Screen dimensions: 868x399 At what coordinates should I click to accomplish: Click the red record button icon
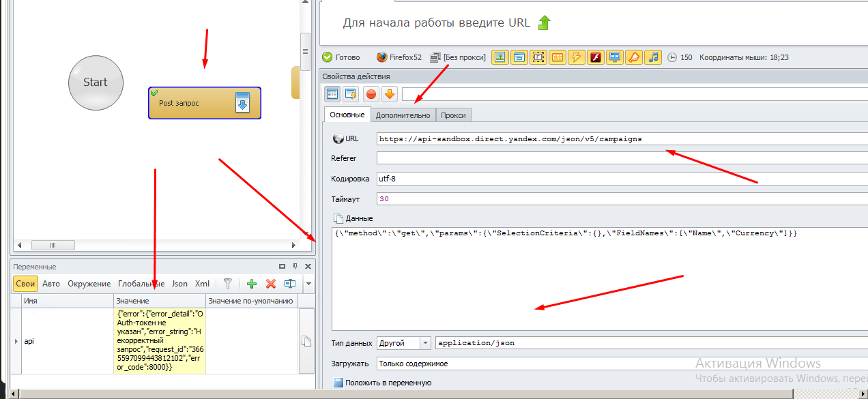pyautogui.click(x=371, y=94)
